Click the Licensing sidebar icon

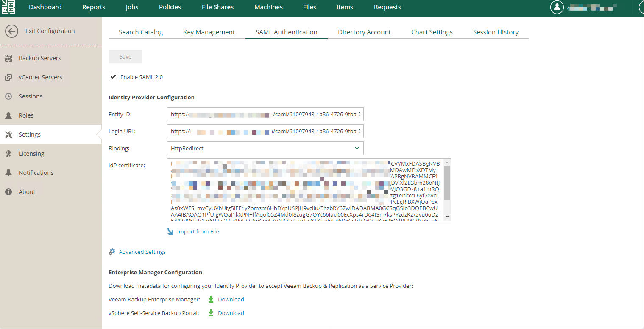click(8, 154)
